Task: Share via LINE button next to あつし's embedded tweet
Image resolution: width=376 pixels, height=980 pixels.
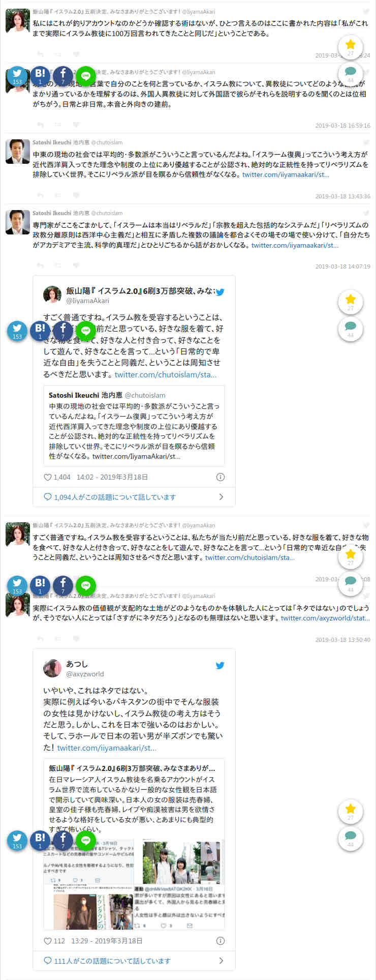Action: (x=86, y=841)
